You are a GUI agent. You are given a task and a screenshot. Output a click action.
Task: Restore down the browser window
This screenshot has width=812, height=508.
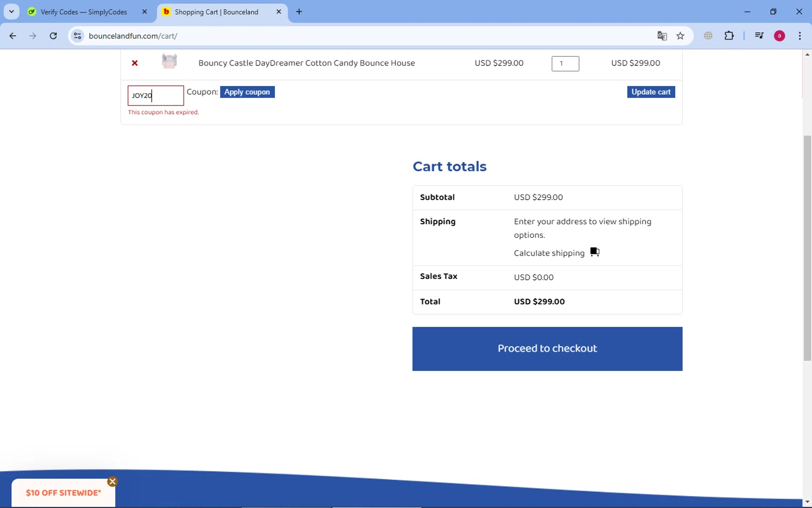point(773,12)
